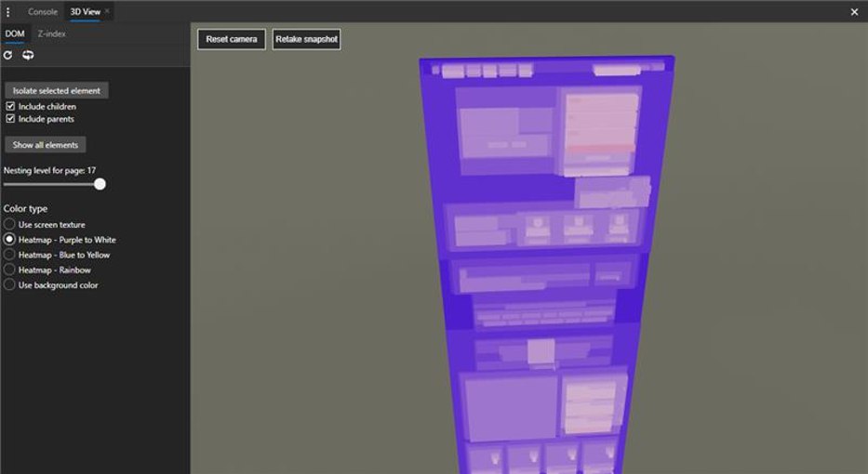868x474 pixels.
Task: Choose the Use screen texture radio option
Action: coord(9,225)
